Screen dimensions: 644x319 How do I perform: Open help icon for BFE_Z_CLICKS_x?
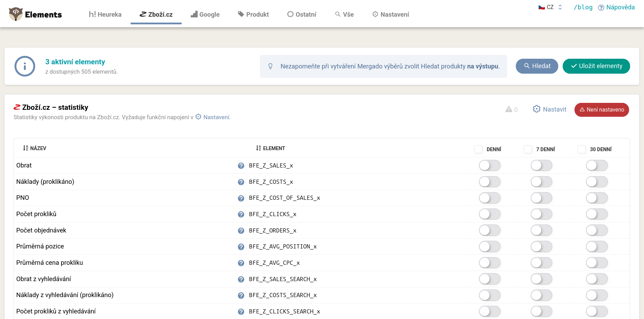241,214
